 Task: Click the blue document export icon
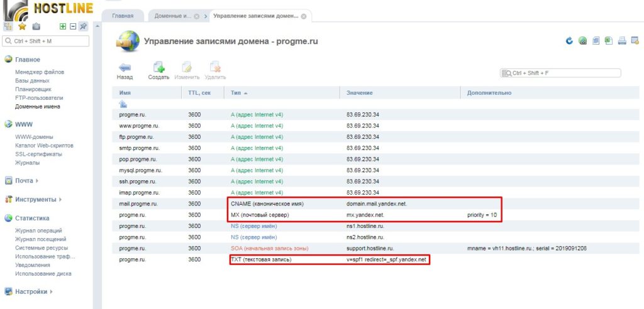(596, 41)
